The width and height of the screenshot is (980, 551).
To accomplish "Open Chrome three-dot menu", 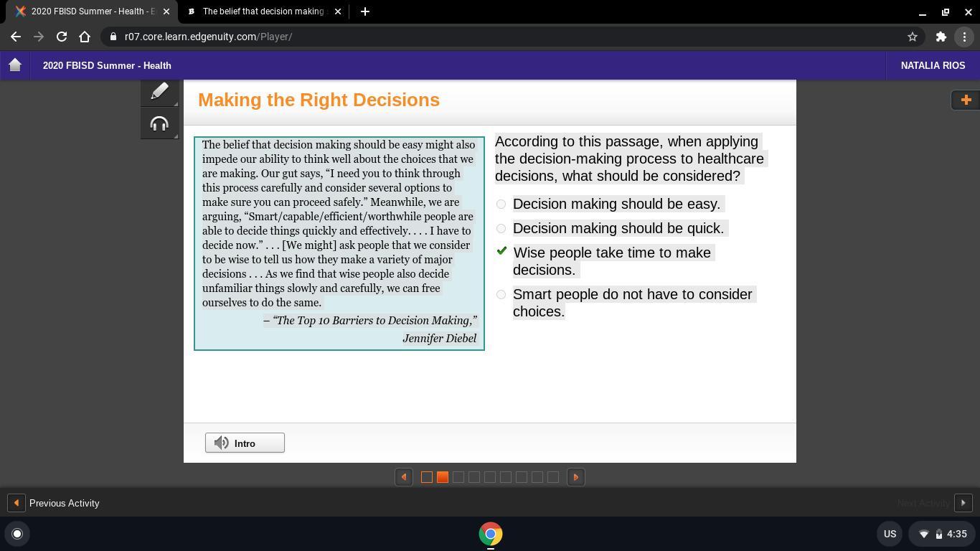I will coord(964,37).
